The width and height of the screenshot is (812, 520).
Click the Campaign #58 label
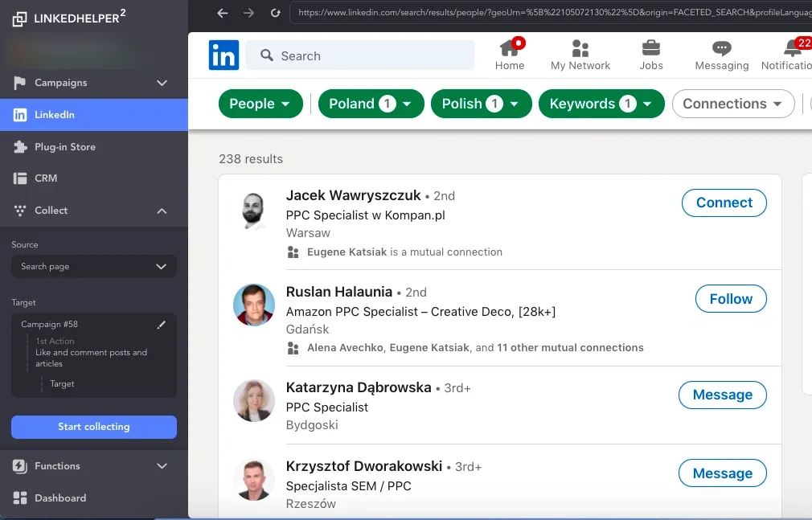(x=49, y=325)
